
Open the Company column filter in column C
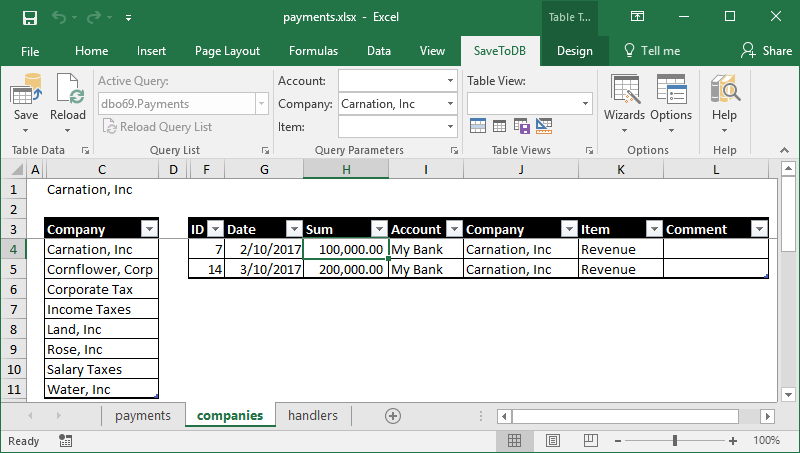pyautogui.click(x=149, y=229)
